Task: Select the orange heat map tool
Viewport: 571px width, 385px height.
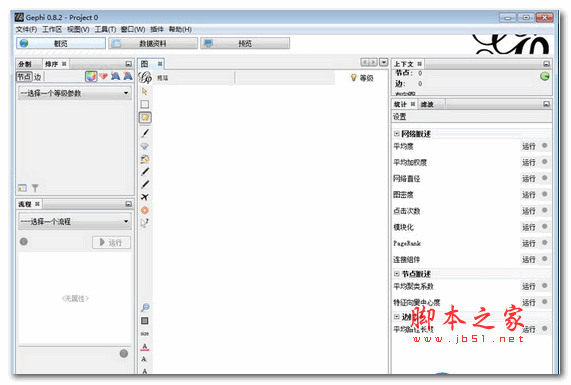Action: tap(145, 210)
